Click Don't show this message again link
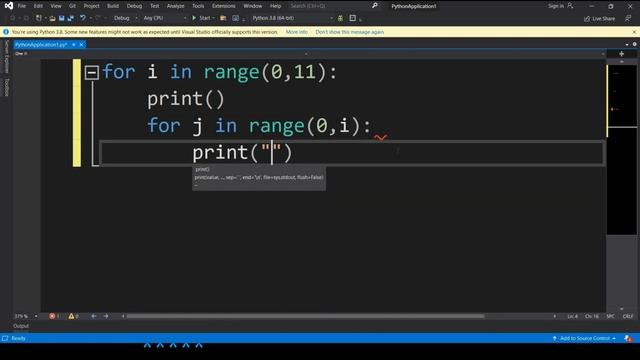The height and width of the screenshot is (360, 640). (x=349, y=32)
